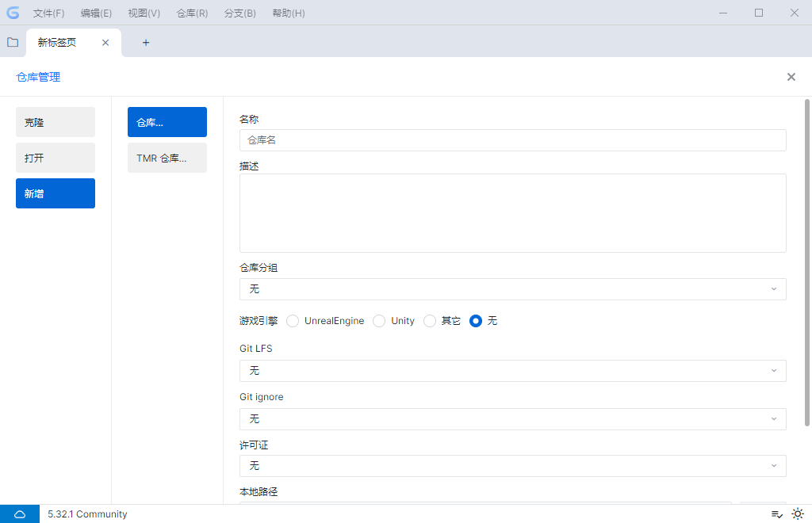The image size is (812, 523).
Task: Expand the Git LFS dropdown
Action: pos(512,370)
